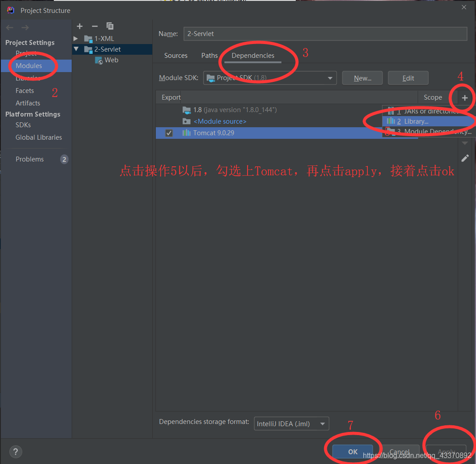Click the Apply button
The height and width of the screenshot is (464, 476).
[x=446, y=452]
